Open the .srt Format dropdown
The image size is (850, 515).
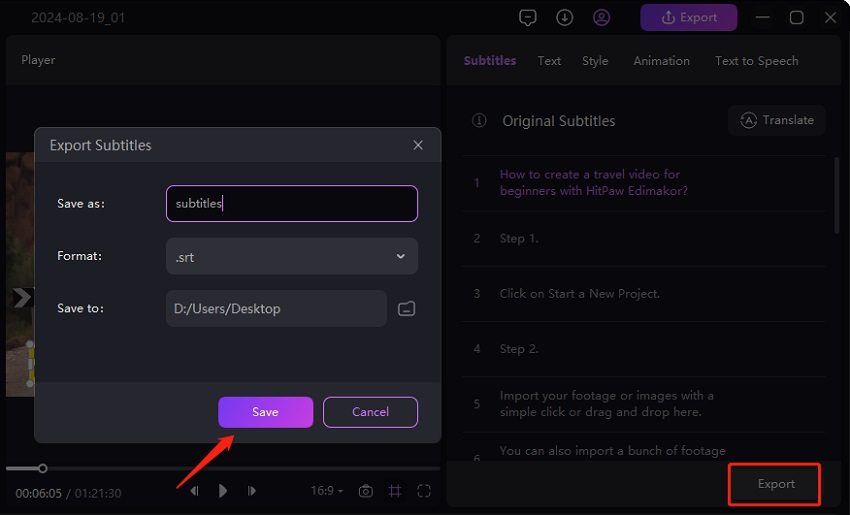coord(291,256)
